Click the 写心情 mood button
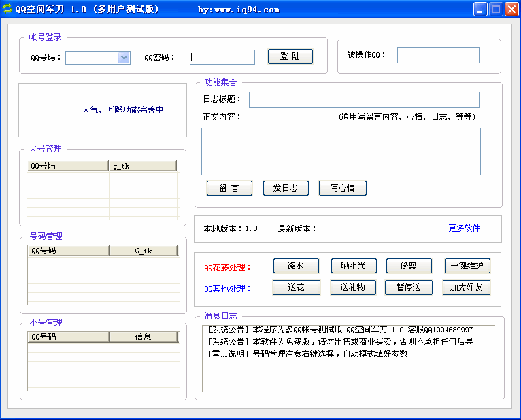521x420 pixels. [x=343, y=188]
